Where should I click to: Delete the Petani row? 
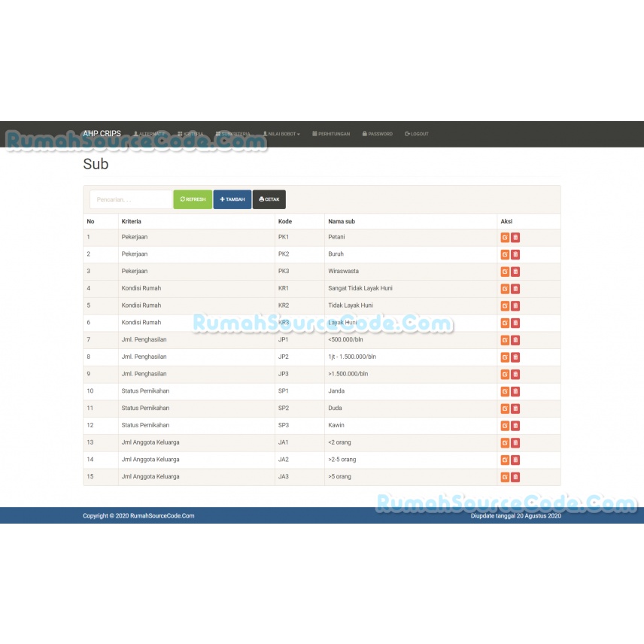[x=515, y=238]
